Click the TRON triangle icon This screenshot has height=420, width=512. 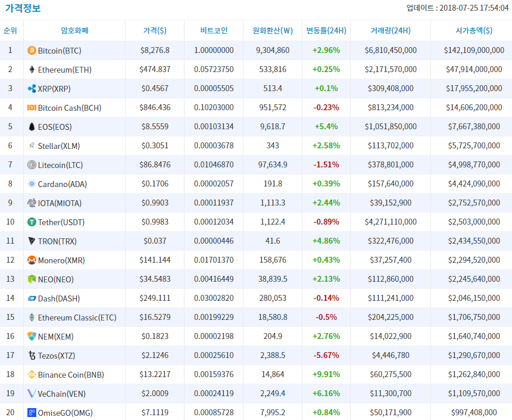click(x=32, y=241)
